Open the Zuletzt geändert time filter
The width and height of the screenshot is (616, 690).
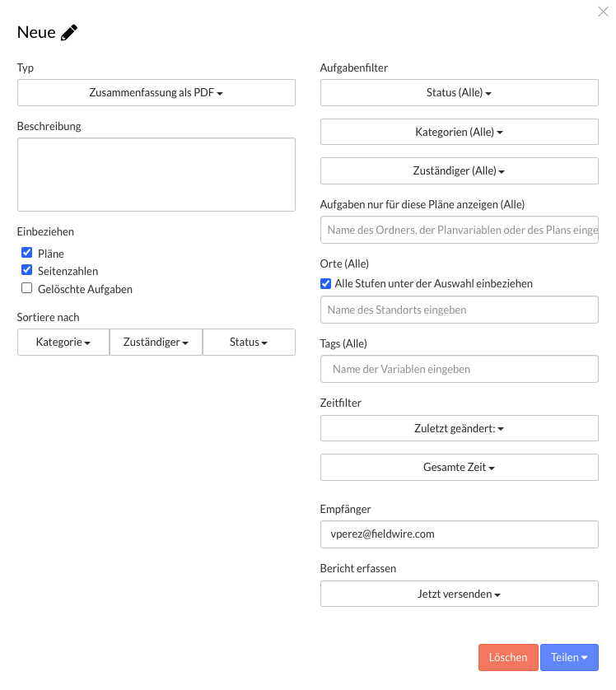(459, 428)
